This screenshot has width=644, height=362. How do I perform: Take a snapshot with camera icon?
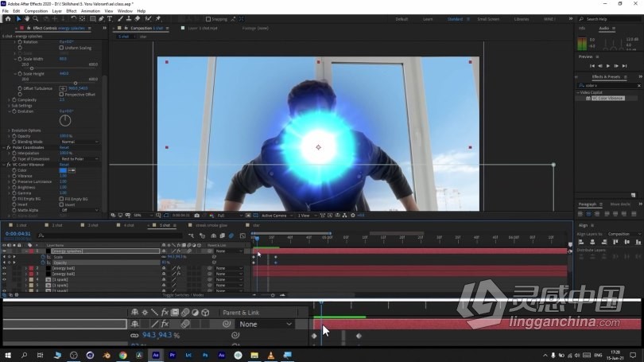(x=196, y=216)
